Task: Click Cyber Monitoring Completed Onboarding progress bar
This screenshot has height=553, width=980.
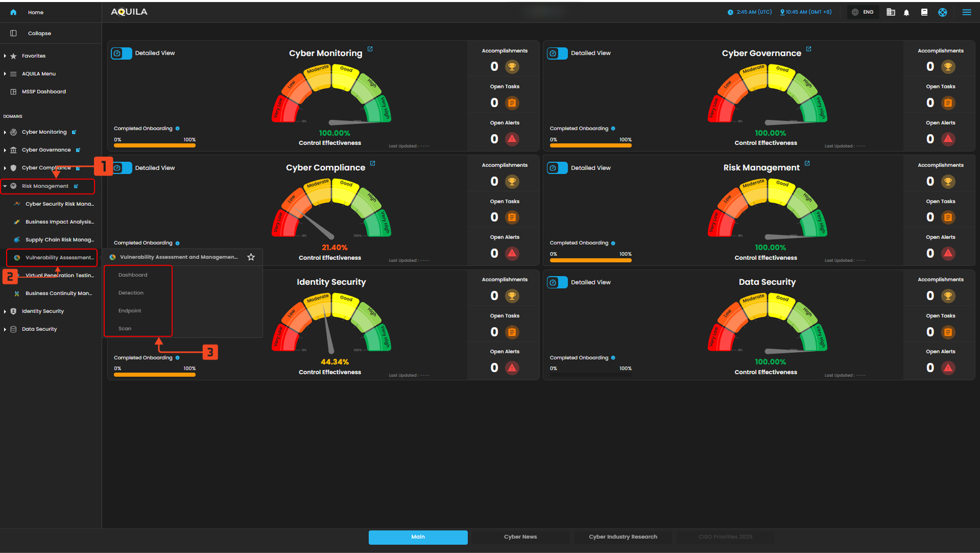Action: tap(154, 146)
